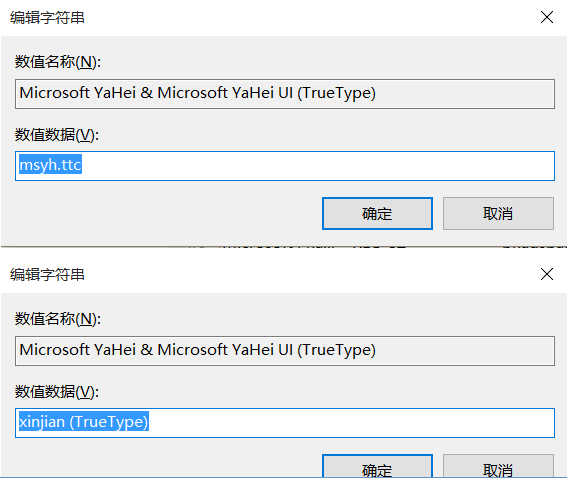567x478 pixels.
Task: Confirm with 确定 in the upper dialog
Action: click(377, 213)
